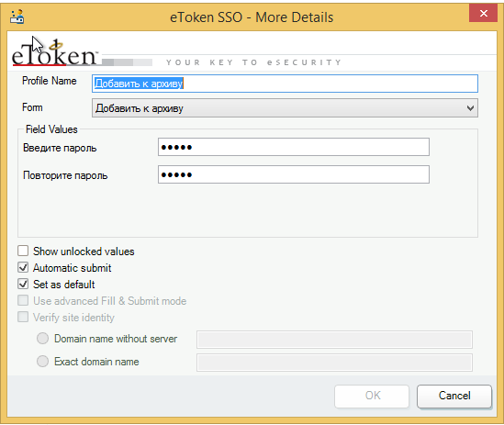Click the Exact domain name text box
This screenshot has width=504, height=425.
[334, 363]
